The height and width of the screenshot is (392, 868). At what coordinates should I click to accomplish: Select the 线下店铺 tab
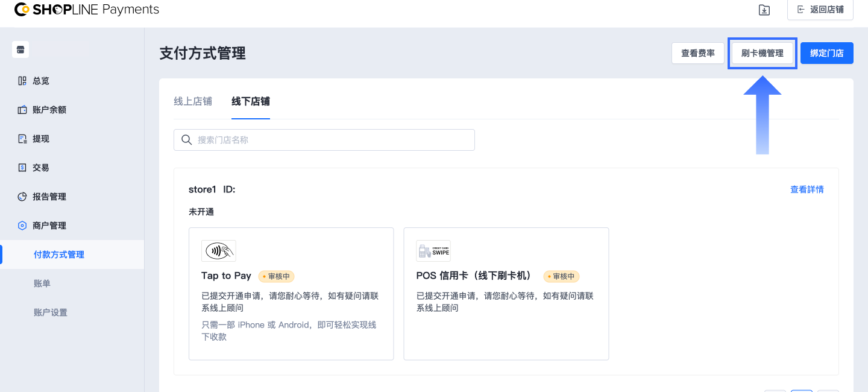point(251,101)
